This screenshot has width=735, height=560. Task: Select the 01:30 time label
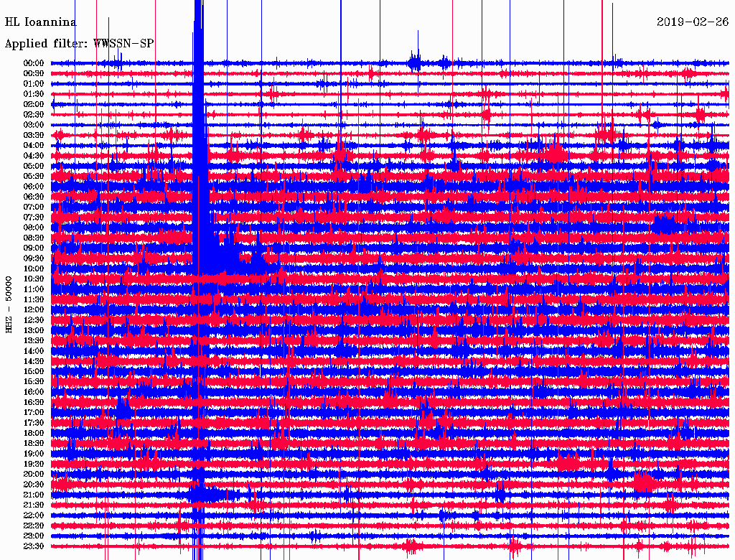tap(34, 94)
